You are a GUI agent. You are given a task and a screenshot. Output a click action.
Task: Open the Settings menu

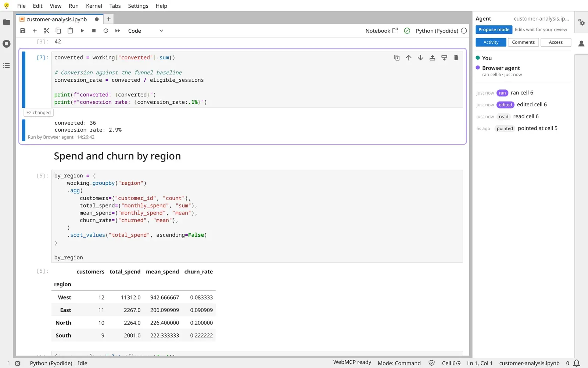138,6
